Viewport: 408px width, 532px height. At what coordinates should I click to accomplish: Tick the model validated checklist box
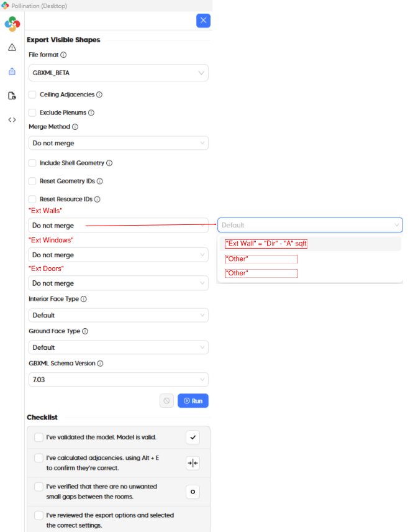tap(39, 437)
